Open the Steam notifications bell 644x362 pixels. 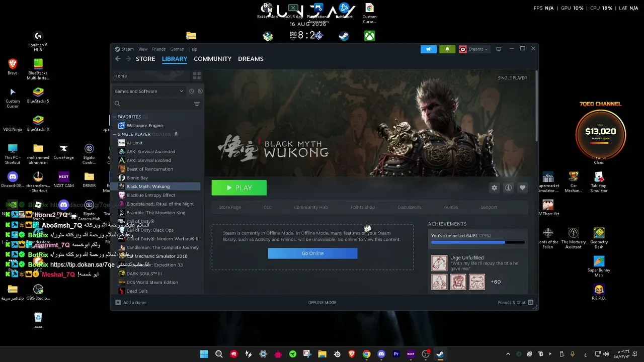click(x=447, y=49)
